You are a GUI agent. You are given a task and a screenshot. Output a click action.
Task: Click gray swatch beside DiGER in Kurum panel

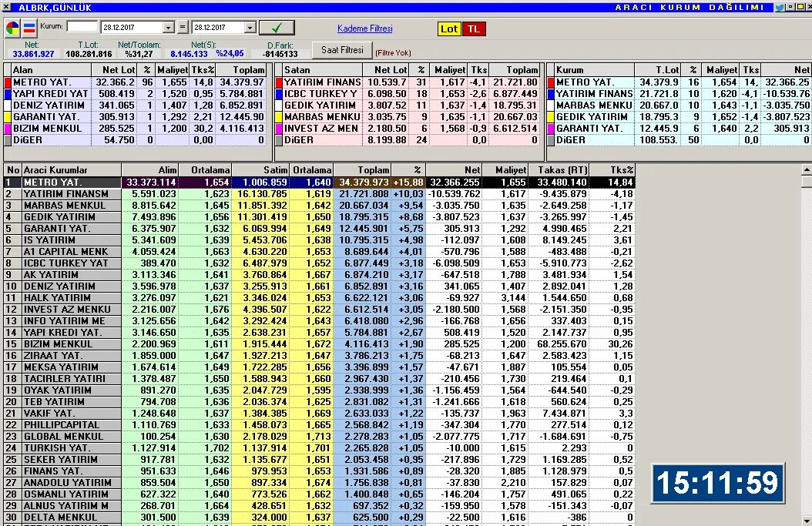[551, 140]
